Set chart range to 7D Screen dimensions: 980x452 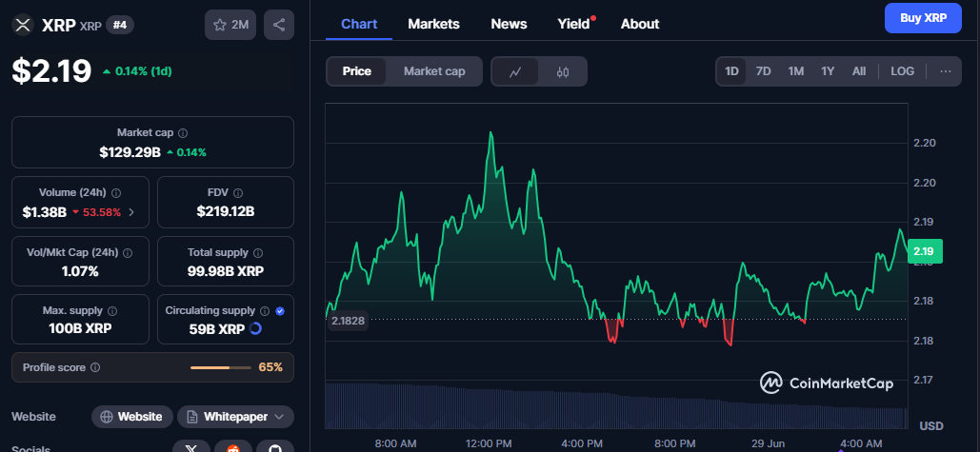coord(763,71)
